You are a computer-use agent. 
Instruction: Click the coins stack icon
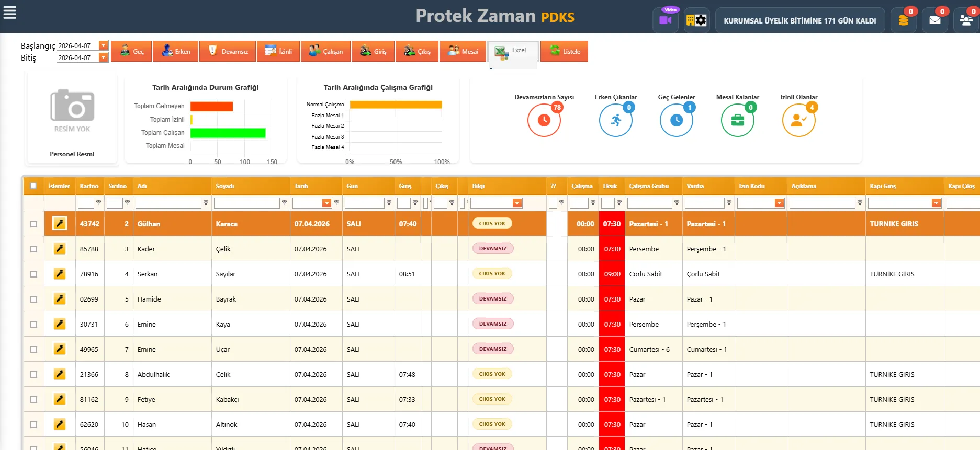tap(903, 20)
